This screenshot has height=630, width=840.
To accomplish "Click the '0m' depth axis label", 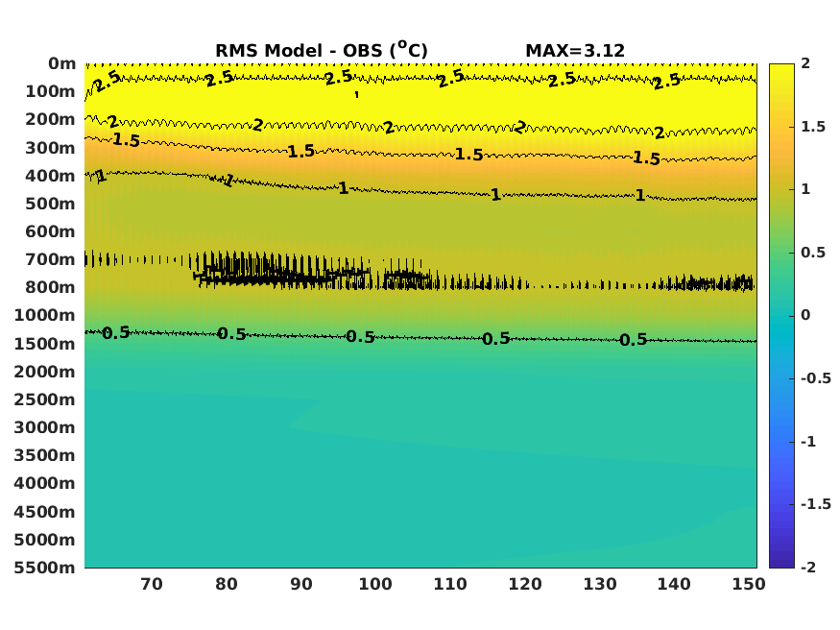I will pyautogui.click(x=62, y=63).
